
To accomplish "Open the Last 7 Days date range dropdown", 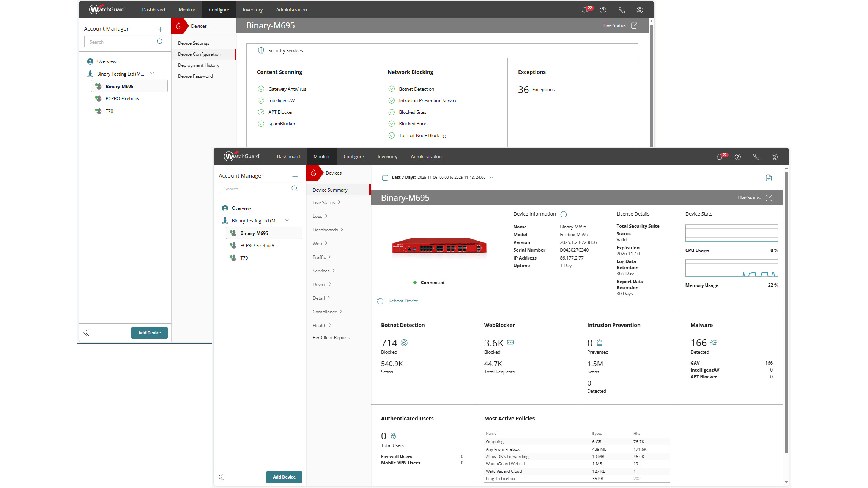I will 492,177.
